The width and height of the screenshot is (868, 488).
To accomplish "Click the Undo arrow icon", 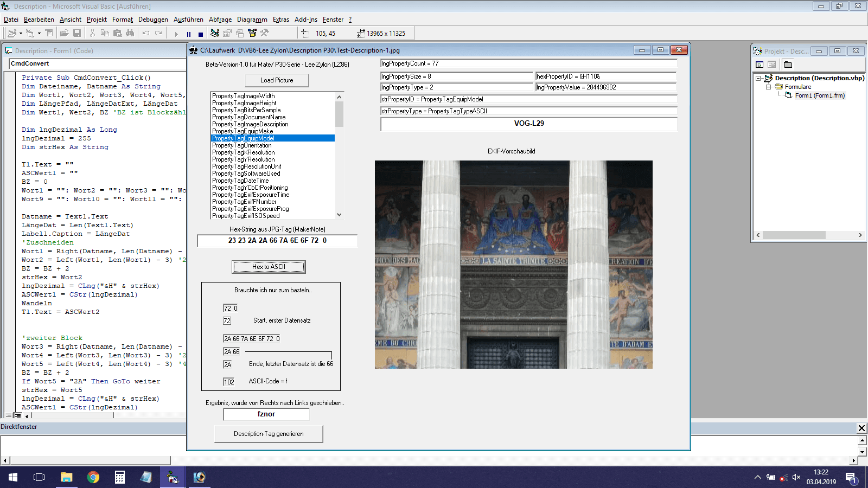I will point(145,33).
